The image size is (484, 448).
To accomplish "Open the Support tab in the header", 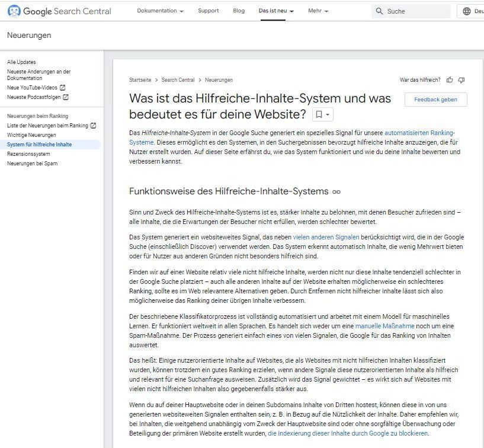I will pos(209,11).
